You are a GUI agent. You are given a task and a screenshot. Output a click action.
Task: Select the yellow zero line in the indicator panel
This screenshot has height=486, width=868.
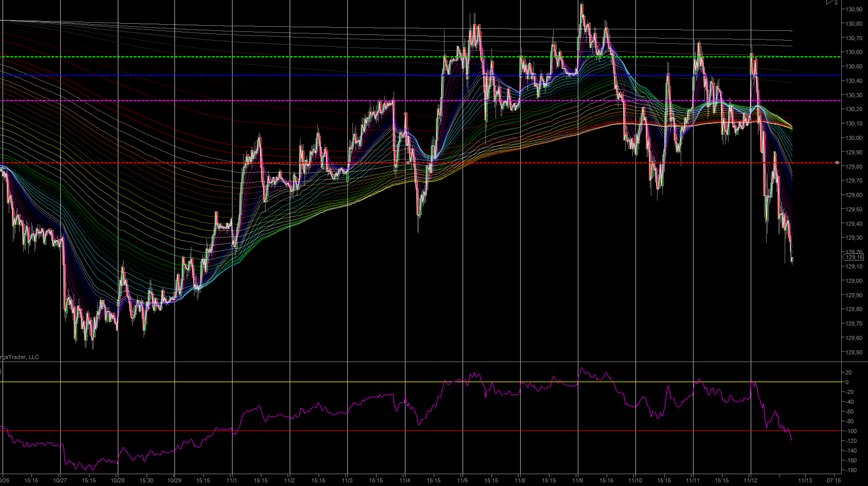click(420, 382)
